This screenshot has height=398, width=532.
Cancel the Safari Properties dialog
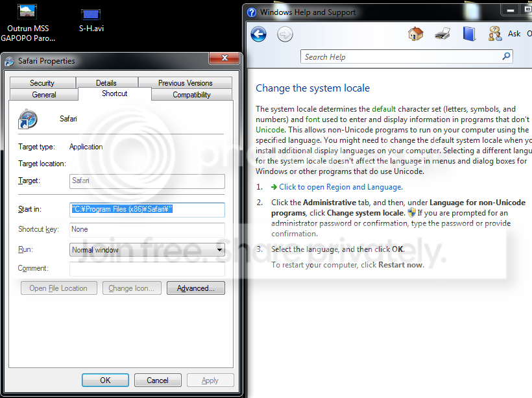(158, 380)
